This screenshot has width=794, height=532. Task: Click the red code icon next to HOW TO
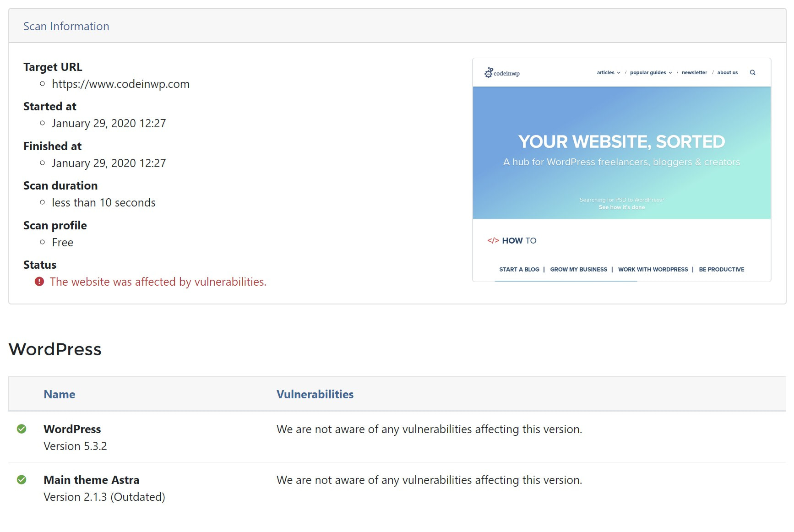pyautogui.click(x=493, y=239)
